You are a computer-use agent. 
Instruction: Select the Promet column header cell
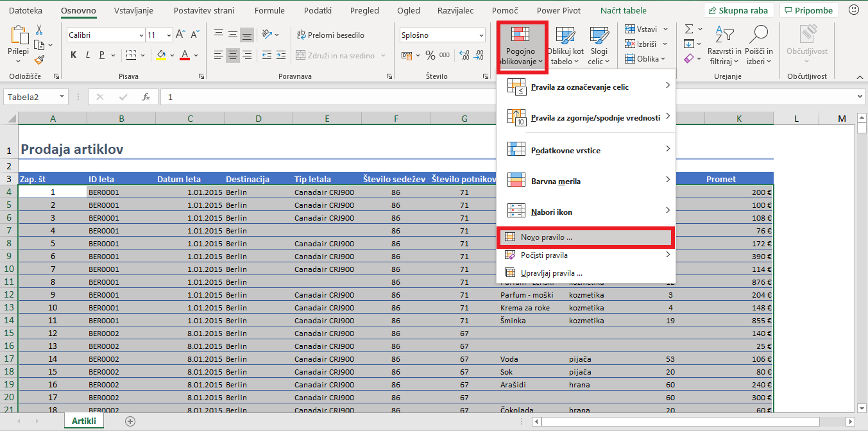coord(739,179)
